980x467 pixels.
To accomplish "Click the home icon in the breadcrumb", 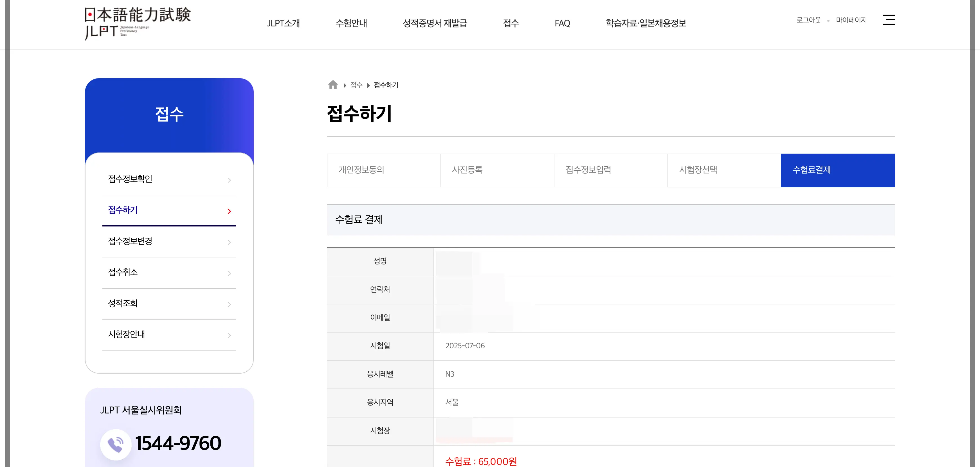I will point(333,85).
